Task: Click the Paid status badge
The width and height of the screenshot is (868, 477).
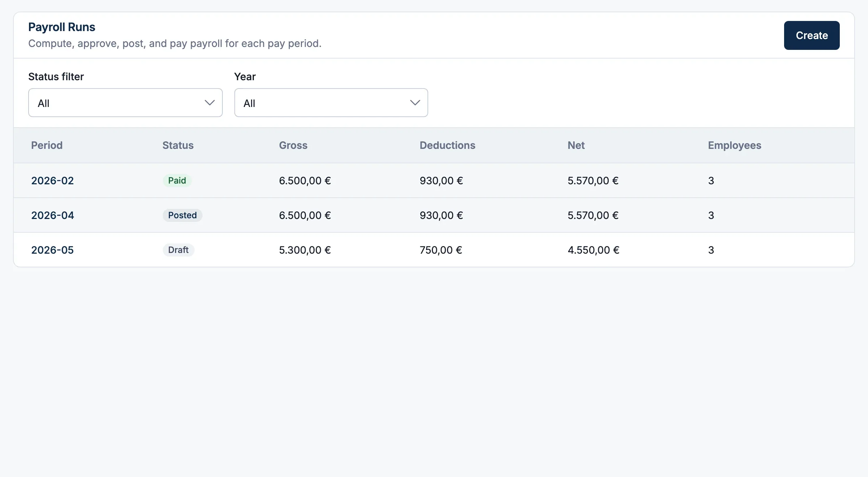Action: [177, 180]
